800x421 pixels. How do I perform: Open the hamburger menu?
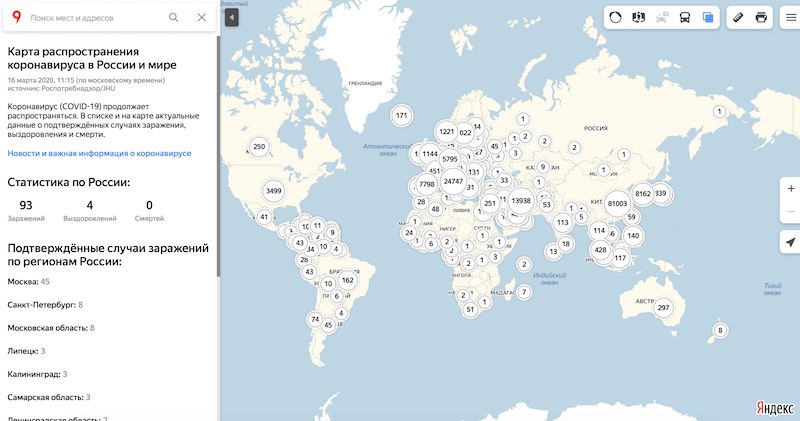[791, 17]
